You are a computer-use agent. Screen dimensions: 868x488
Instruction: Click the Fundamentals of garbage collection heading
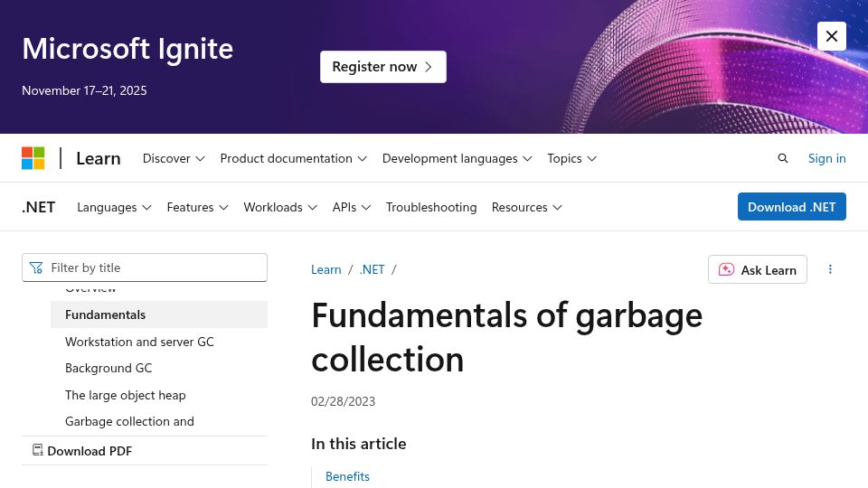coord(506,337)
